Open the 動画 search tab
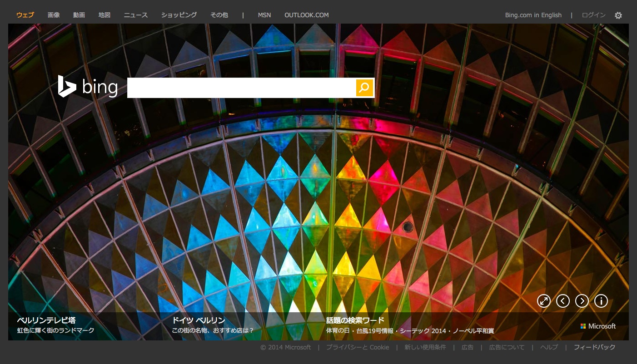This screenshot has width=637, height=364. [79, 15]
